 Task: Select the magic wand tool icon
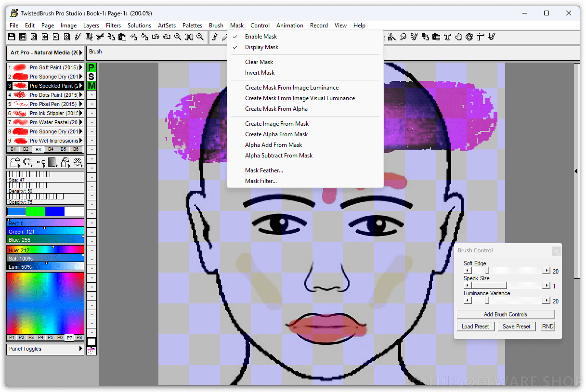coord(391,37)
